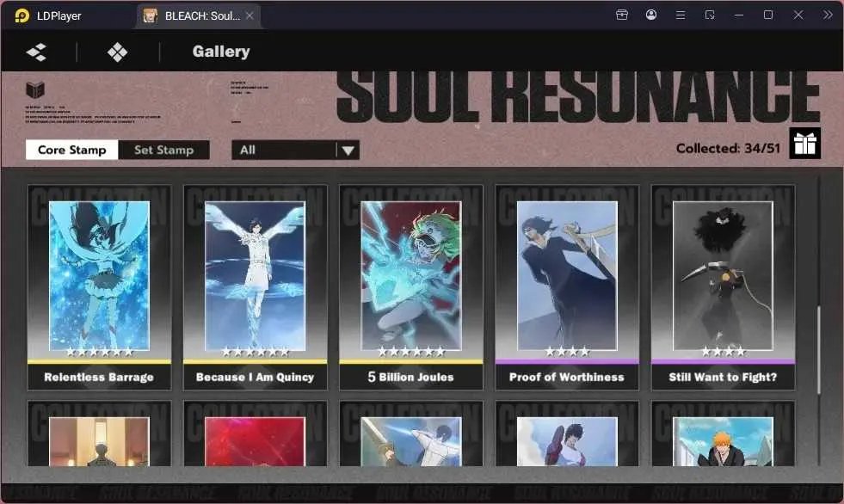844x504 pixels.
Task: Close the BLEACH: Soul tab
Action: coord(250,15)
